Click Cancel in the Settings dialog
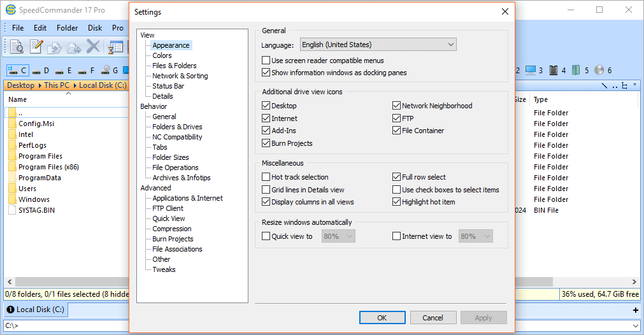The width and height of the screenshot is (644, 335). click(x=433, y=318)
